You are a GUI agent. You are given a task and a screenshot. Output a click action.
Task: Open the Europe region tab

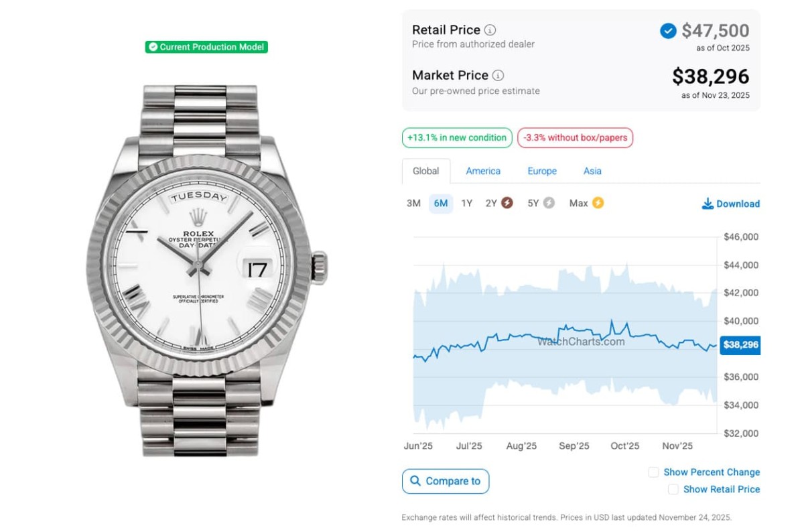pyautogui.click(x=542, y=171)
